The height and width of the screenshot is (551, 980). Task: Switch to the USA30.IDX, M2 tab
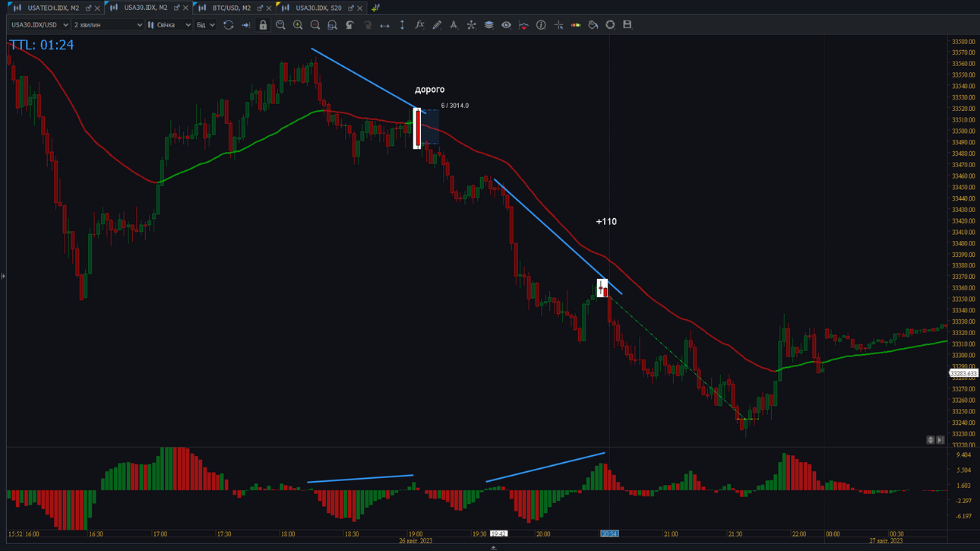coord(146,8)
